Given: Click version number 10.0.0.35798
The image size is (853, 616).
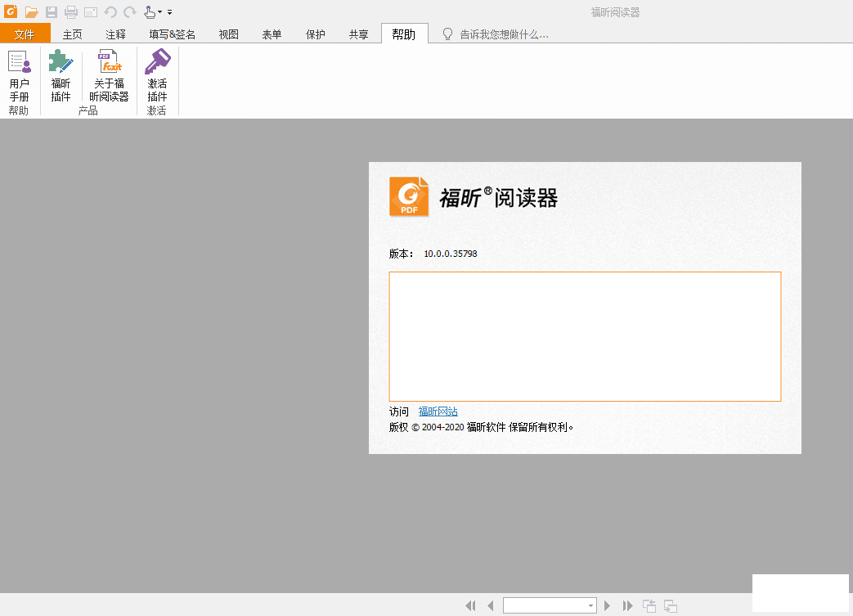Looking at the screenshot, I should click(x=451, y=254).
